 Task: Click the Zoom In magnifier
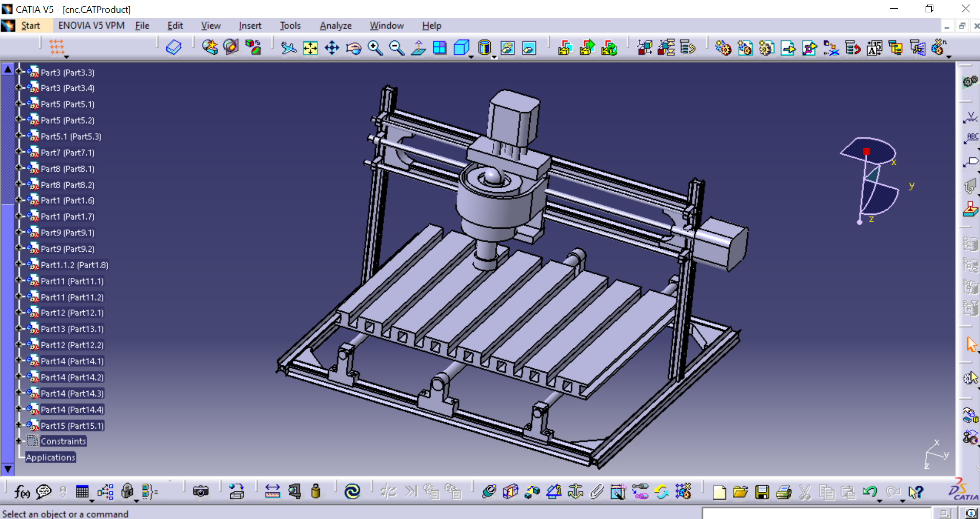[x=375, y=48]
